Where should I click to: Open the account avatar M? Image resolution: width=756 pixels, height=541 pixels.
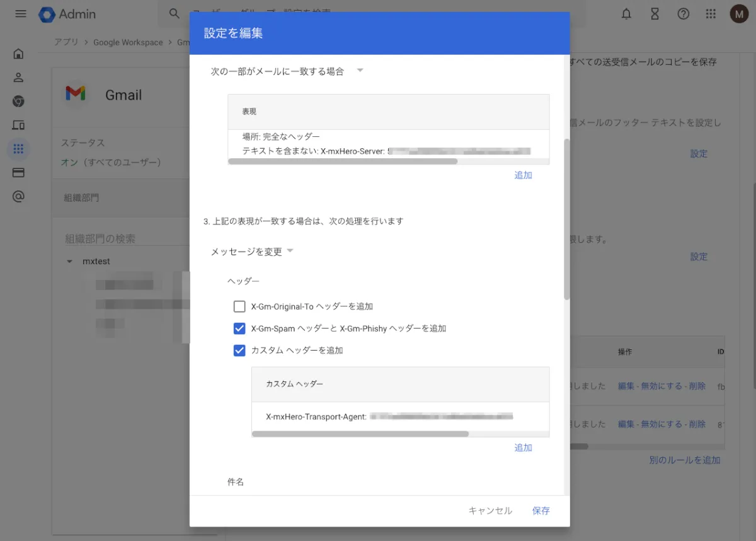(739, 14)
